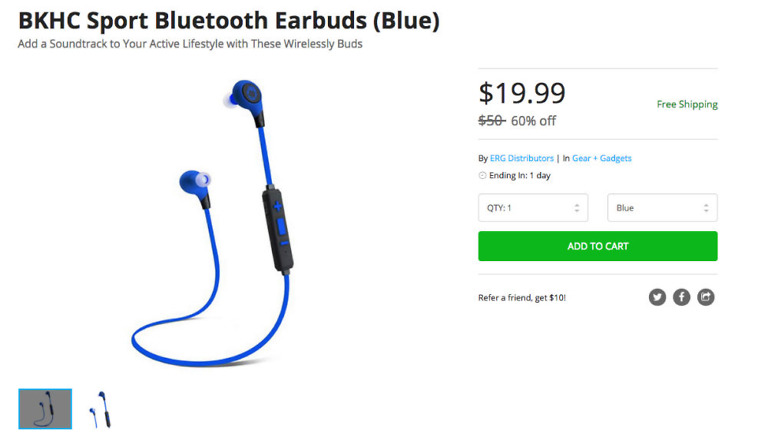Click the generic share arrow icon
This screenshot has height=437, width=768.
pyautogui.click(x=706, y=297)
